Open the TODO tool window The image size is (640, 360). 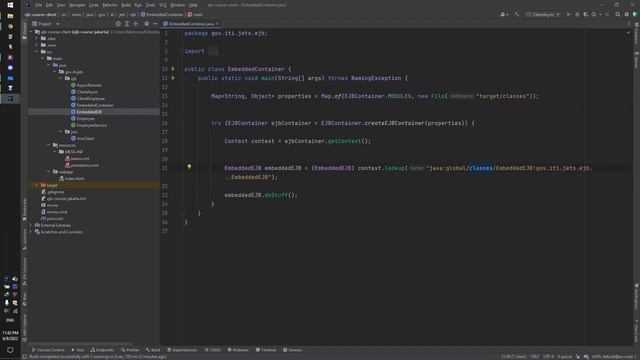coord(213,350)
